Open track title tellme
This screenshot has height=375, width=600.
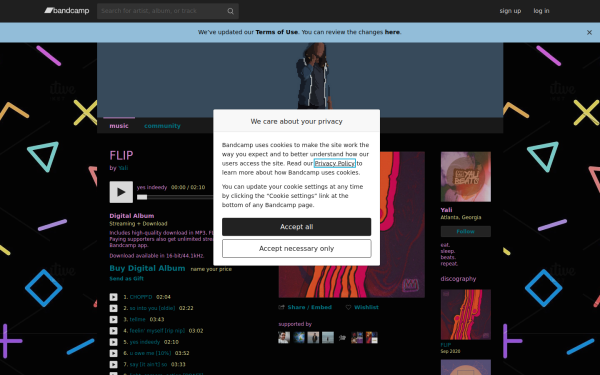point(137,320)
